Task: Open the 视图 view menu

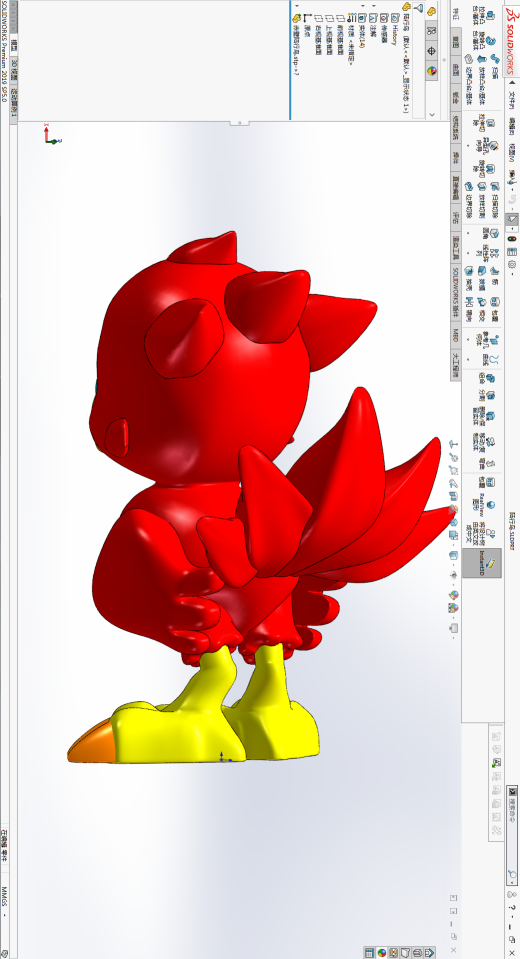Action: pos(511,152)
